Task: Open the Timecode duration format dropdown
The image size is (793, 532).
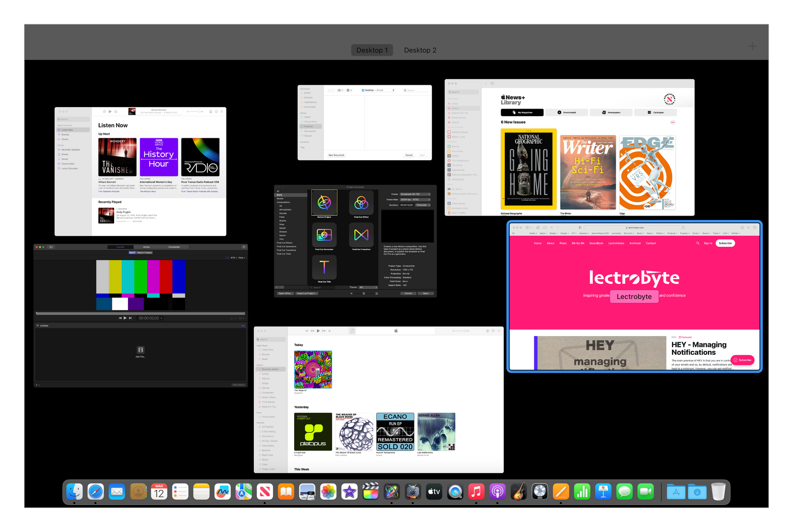Action: point(423,205)
